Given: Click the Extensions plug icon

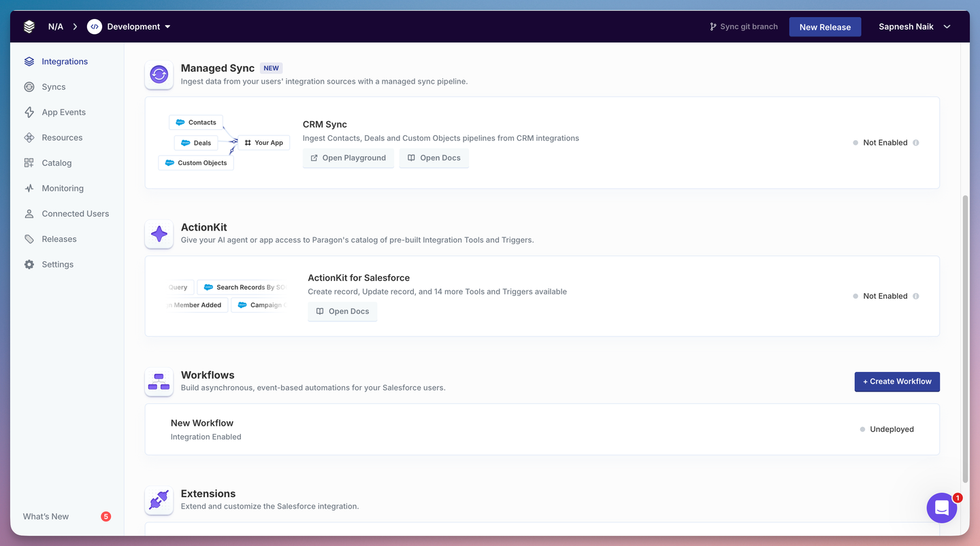Looking at the screenshot, I should (159, 500).
